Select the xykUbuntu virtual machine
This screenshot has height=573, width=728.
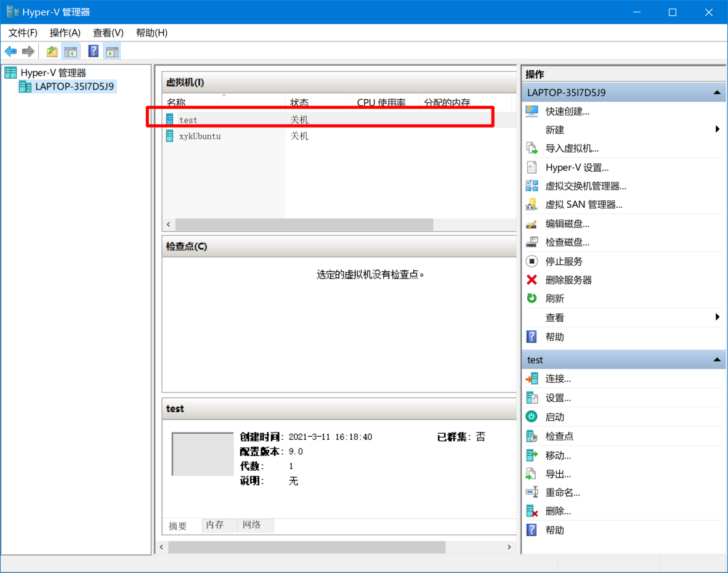(x=200, y=136)
